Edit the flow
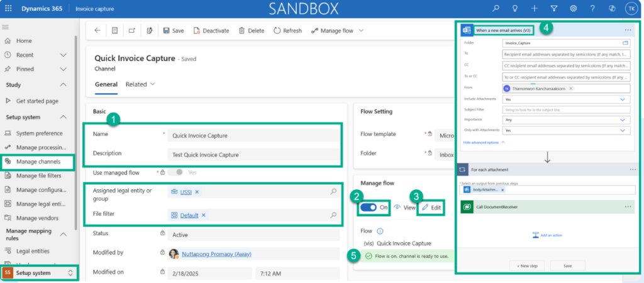The width and height of the screenshot is (644, 283). point(431,208)
